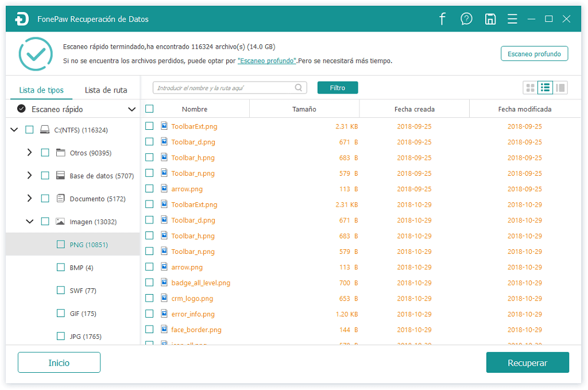Tick the checkbox next to crm_logo.png
Screen dimensions: 588x390
pos(149,298)
